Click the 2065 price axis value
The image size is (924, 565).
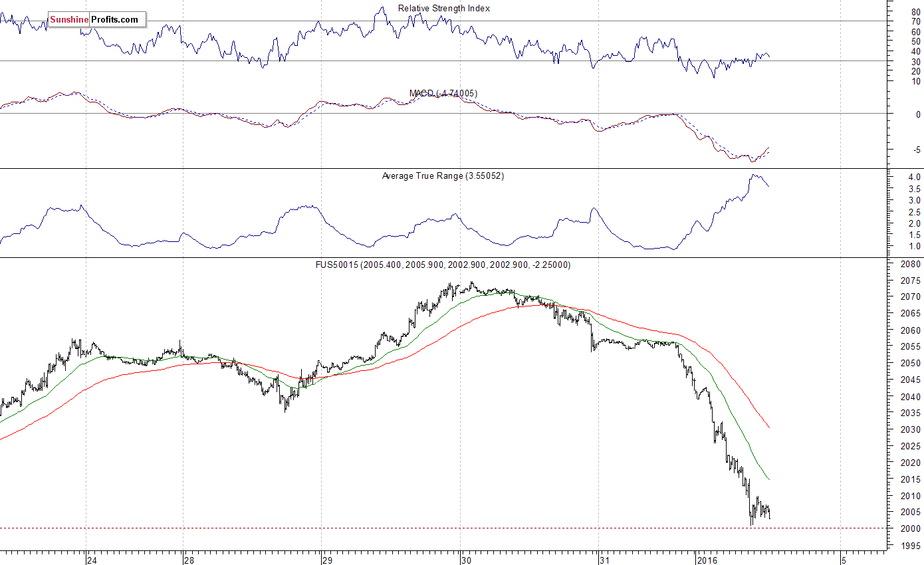[911, 314]
